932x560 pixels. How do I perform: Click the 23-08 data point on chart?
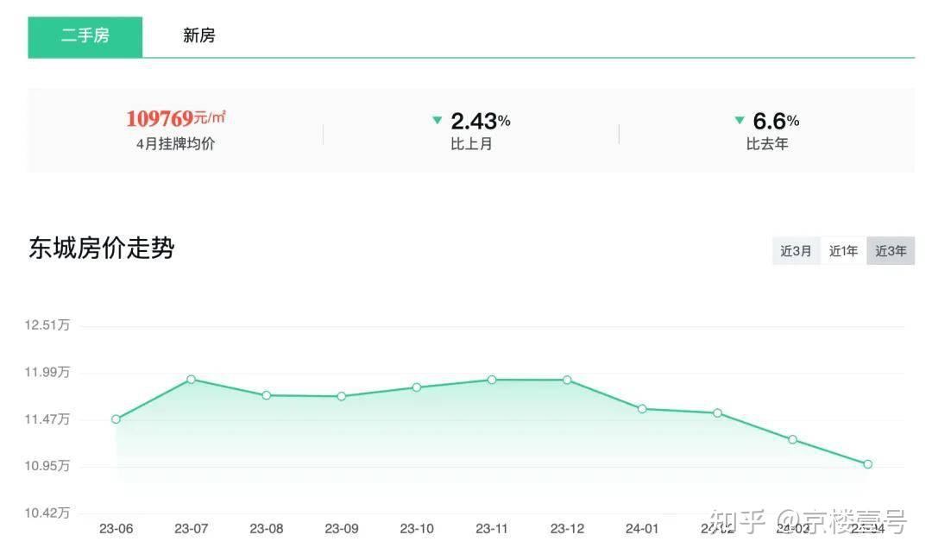(x=267, y=395)
